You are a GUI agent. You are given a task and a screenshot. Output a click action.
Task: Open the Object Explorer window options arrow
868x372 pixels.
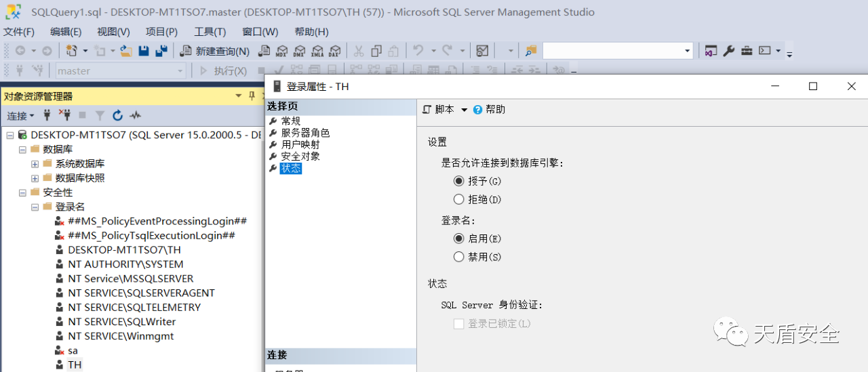pos(239,96)
